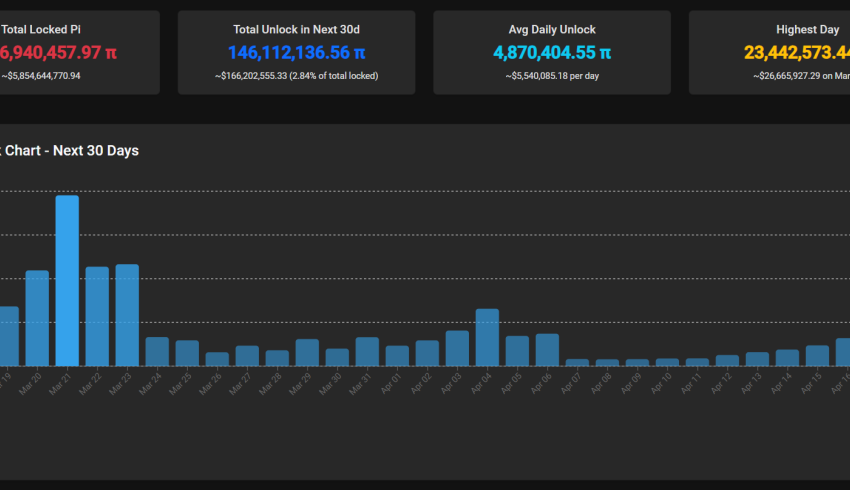The height and width of the screenshot is (490, 850).
Task: Select the 146,112,136.56 π value
Action: (297, 53)
